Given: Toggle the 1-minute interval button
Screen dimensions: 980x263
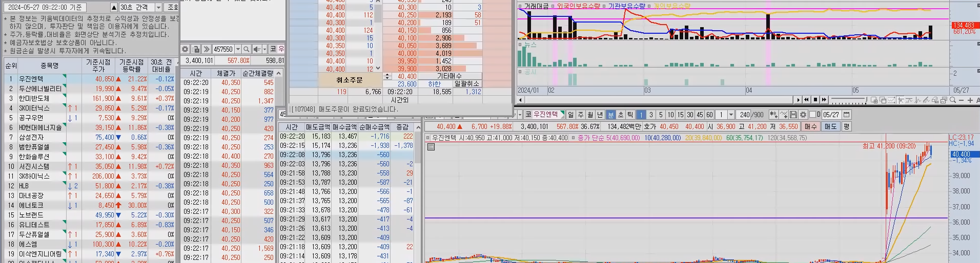Looking at the screenshot, I should tap(641, 115).
